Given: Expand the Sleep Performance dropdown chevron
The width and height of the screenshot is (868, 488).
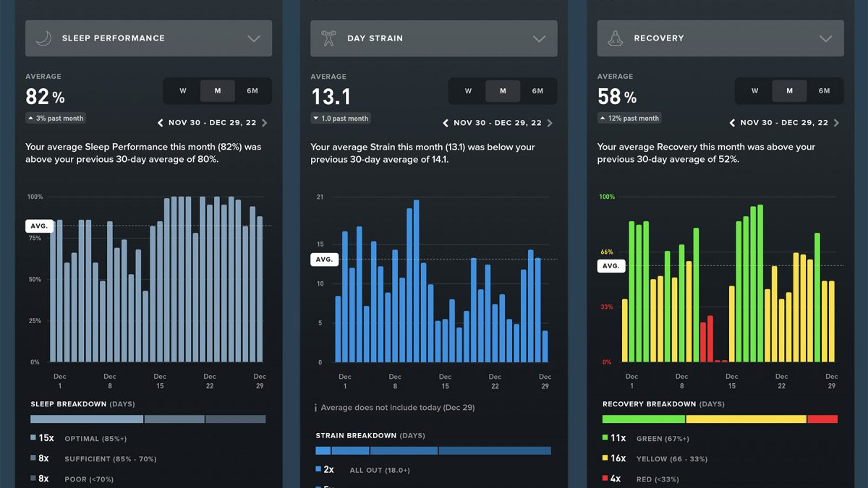Looking at the screenshot, I should [x=253, y=39].
